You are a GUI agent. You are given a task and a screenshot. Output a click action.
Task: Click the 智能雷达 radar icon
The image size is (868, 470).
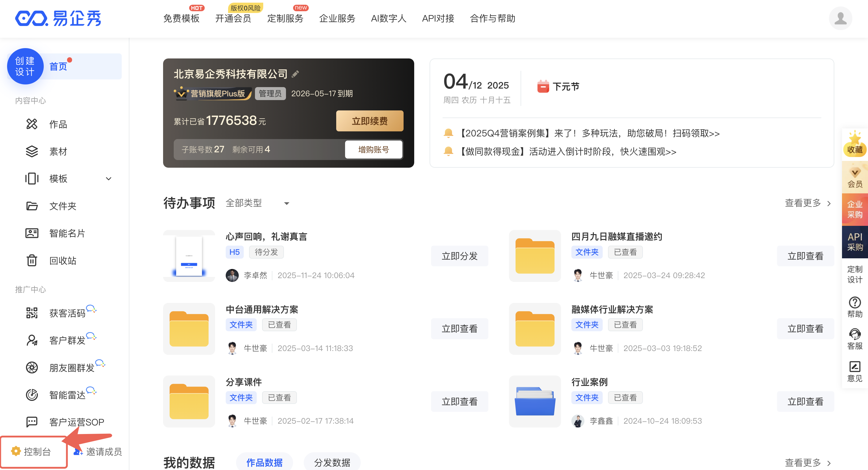point(32,395)
